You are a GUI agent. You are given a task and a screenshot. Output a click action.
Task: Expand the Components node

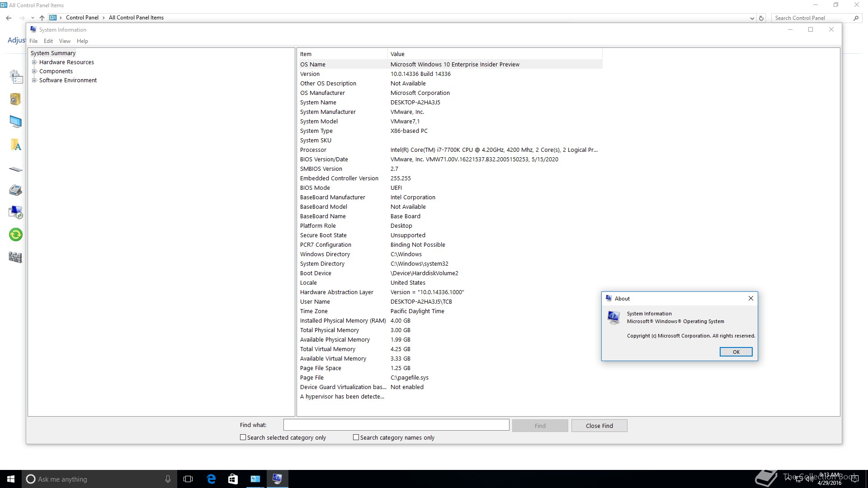pyautogui.click(x=34, y=71)
